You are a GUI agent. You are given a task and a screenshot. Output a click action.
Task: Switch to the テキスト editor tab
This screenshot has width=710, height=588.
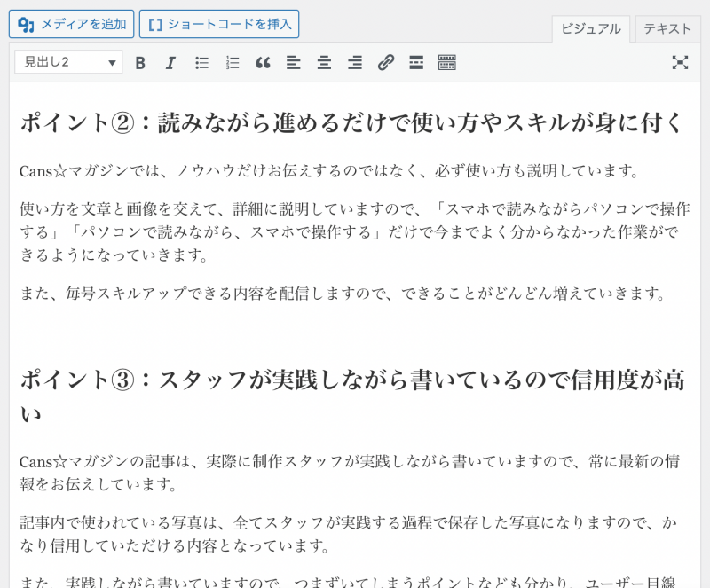coord(667,28)
